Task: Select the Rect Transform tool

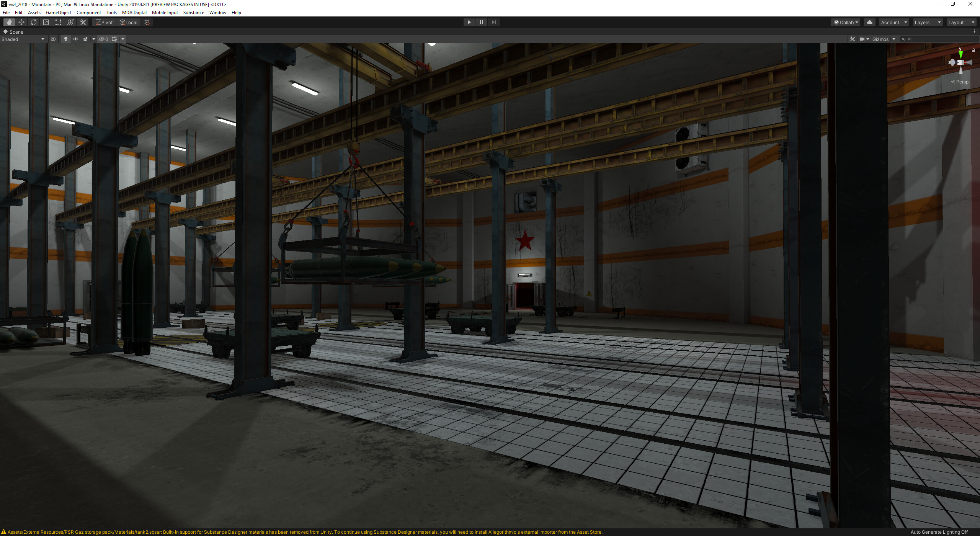Action: point(58,22)
